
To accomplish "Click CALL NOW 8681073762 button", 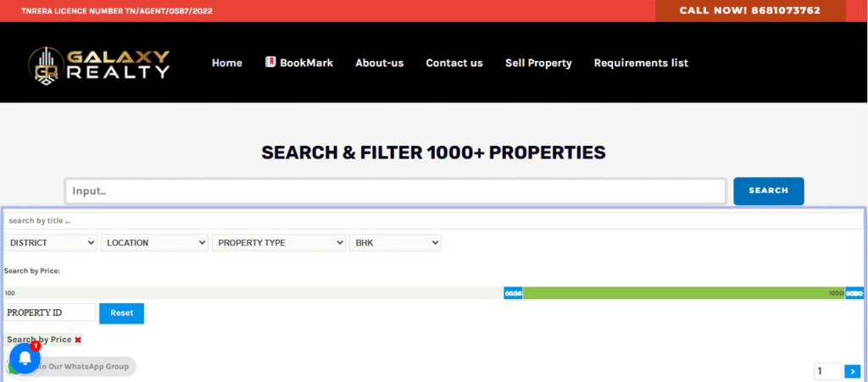I will (x=750, y=10).
